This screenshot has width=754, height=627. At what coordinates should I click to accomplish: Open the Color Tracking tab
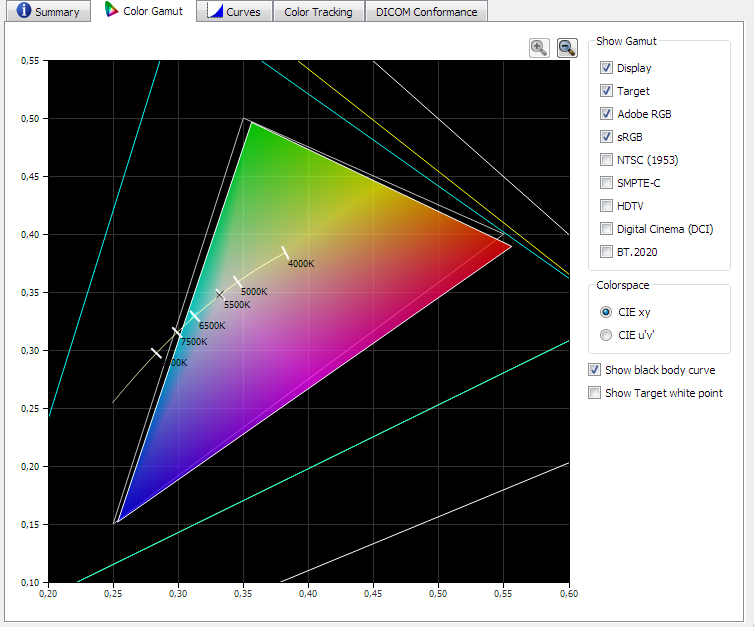coord(318,12)
